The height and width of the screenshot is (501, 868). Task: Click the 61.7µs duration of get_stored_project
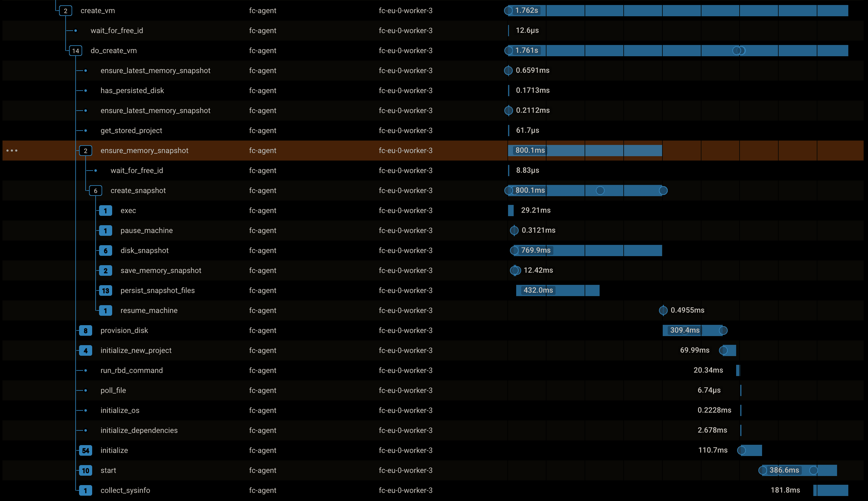tap(527, 130)
